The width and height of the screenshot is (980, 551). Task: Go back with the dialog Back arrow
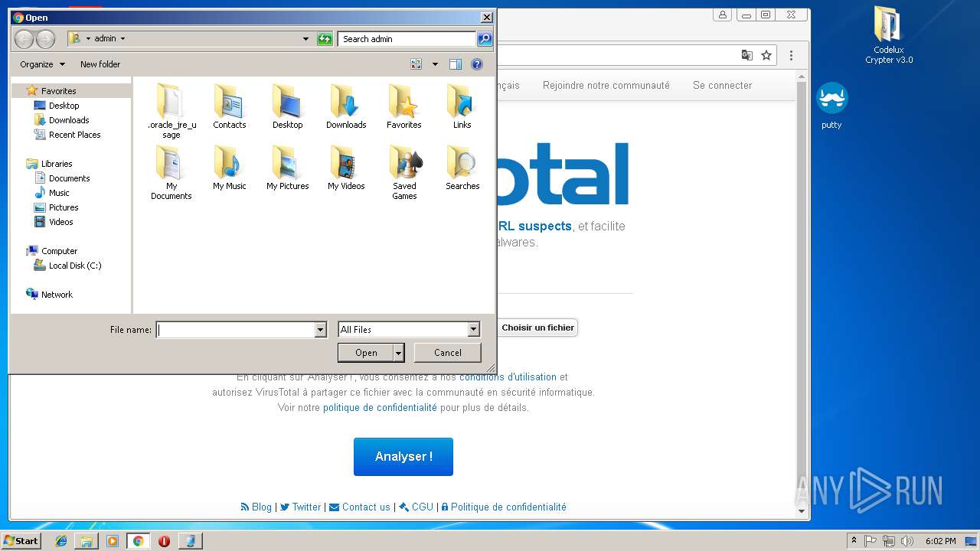[x=24, y=39]
